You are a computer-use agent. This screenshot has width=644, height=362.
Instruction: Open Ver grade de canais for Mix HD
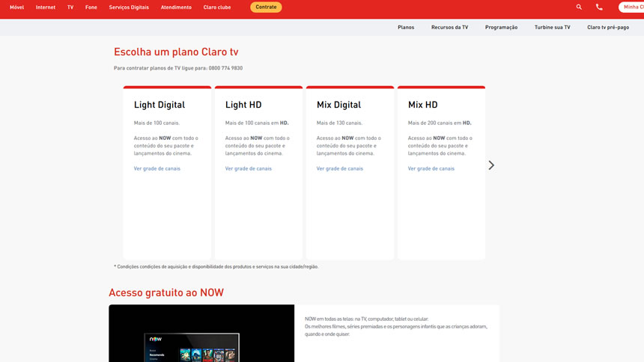pyautogui.click(x=431, y=169)
